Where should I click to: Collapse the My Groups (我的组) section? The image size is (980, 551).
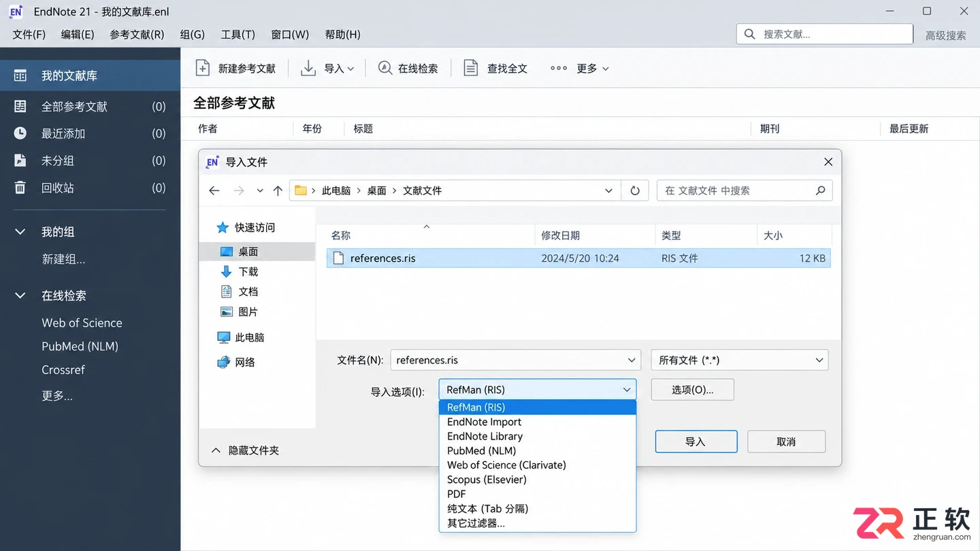pos(20,232)
